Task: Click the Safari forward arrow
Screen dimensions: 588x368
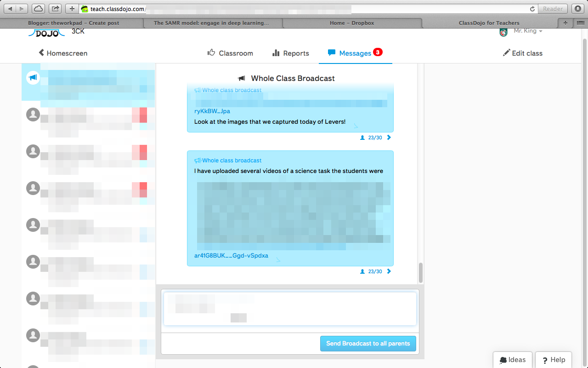Action: 22,9
